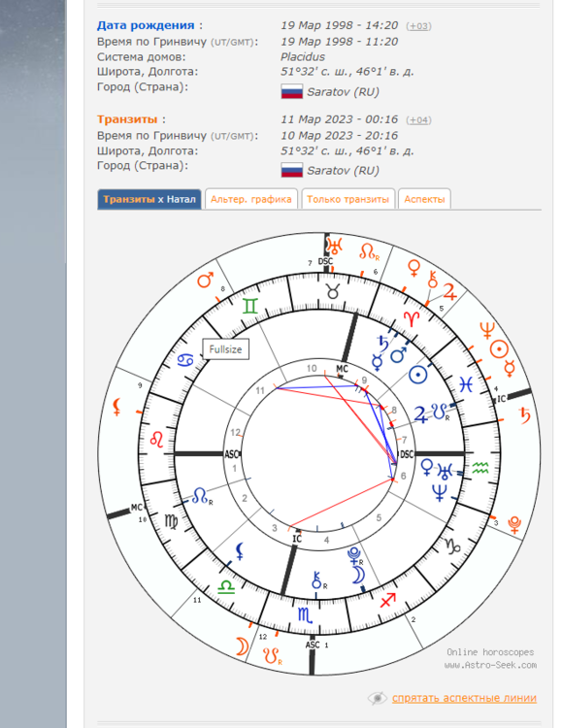
Task: Open the Аспекты tab
Action: coord(424,199)
